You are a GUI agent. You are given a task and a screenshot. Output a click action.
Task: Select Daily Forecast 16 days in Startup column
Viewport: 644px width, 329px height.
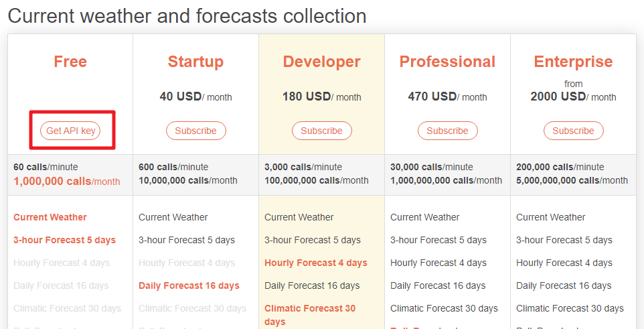(x=189, y=286)
